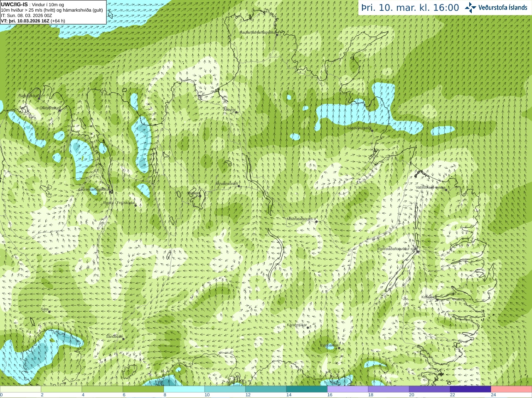This screenshot has height=398, width=532.
Task: Select the 12–14 m/s teal legend swatch
Action: (x=266, y=389)
